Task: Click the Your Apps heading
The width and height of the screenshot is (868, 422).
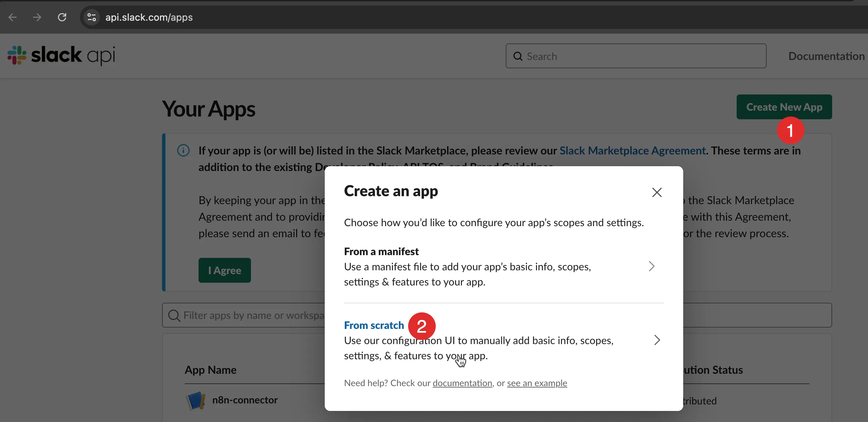Action: [x=209, y=109]
